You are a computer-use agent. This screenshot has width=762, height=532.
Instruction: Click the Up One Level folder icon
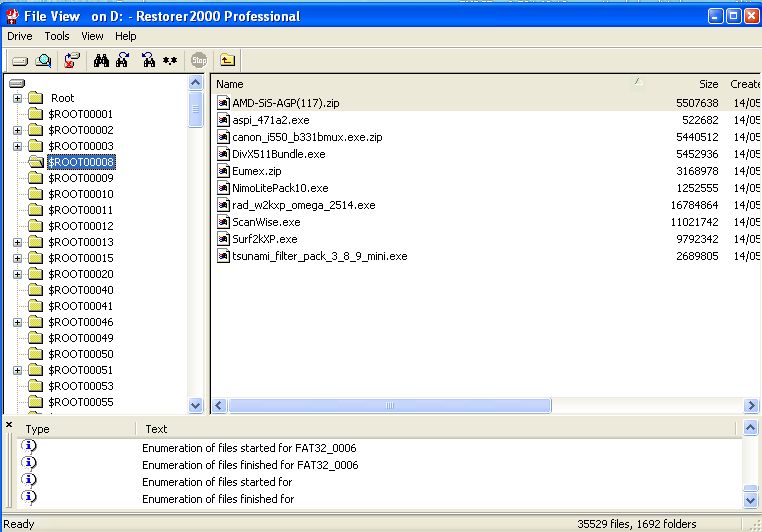227,60
